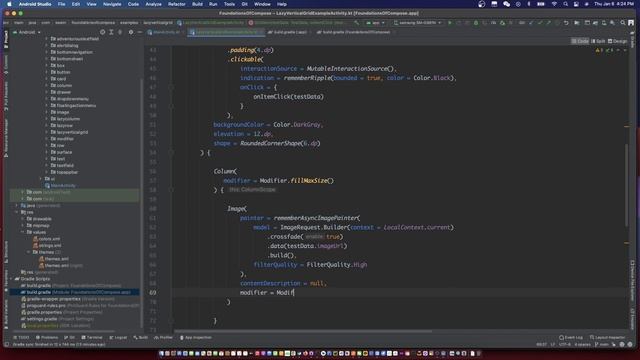Click 'onItemClick(testData)' in editor
This screenshot has width=640, height=360.
click(x=288, y=97)
